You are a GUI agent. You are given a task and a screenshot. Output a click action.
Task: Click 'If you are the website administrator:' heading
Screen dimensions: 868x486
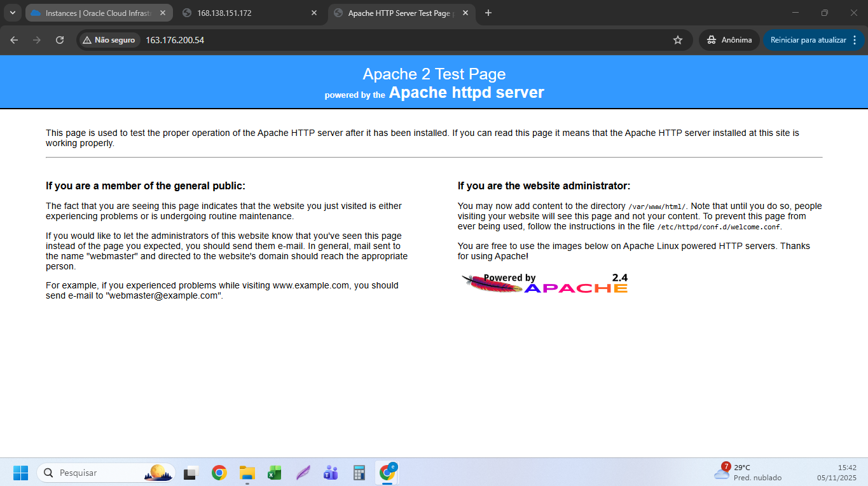coord(544,186)
